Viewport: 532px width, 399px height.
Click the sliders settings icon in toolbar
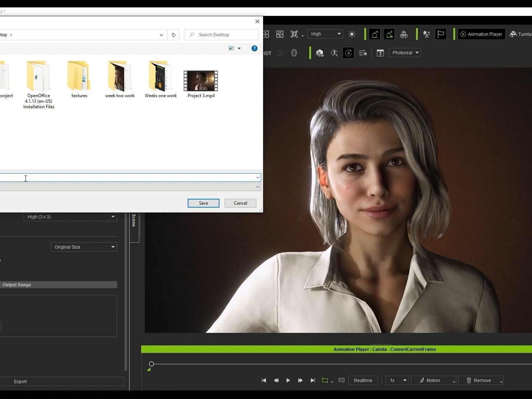[x=363, y=53]
